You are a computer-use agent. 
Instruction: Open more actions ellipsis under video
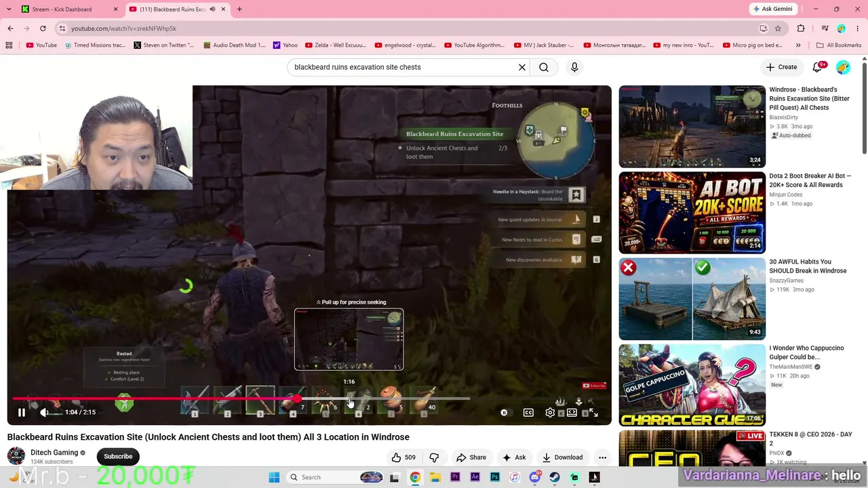(602, 457)
